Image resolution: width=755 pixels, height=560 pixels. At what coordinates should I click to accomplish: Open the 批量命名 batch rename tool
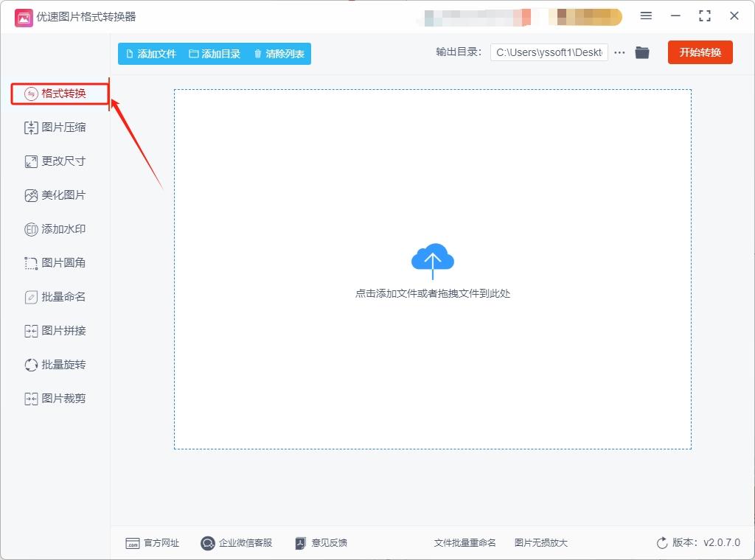[x=55, y=296]
